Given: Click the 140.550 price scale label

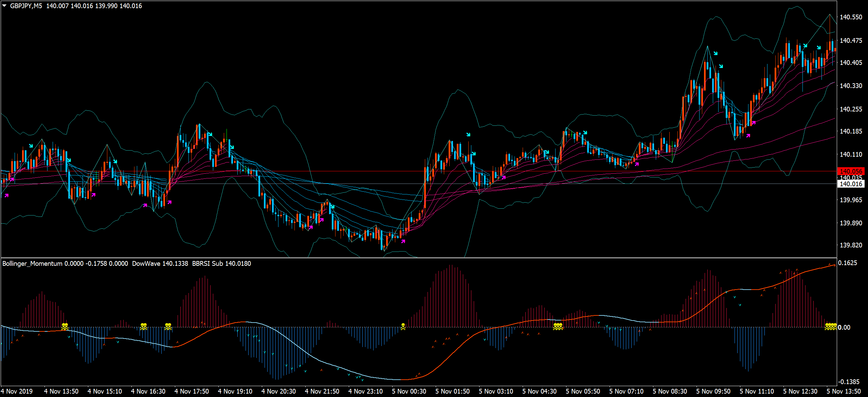Looking at the screenshot, I should (851, 17).
